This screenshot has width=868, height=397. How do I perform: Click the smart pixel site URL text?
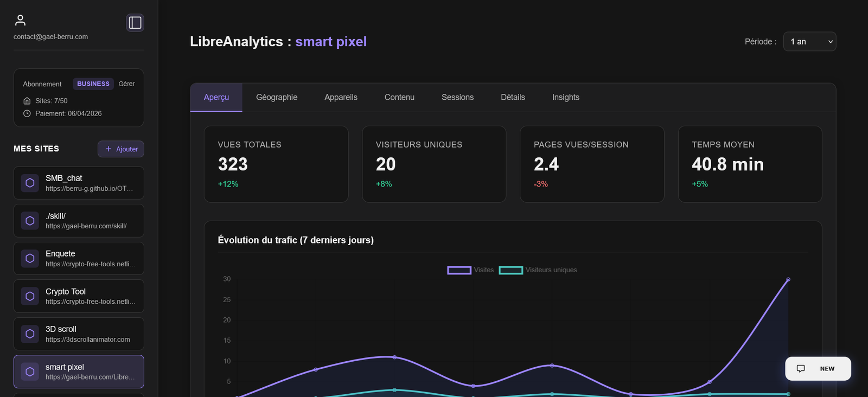tap(91, 377)
